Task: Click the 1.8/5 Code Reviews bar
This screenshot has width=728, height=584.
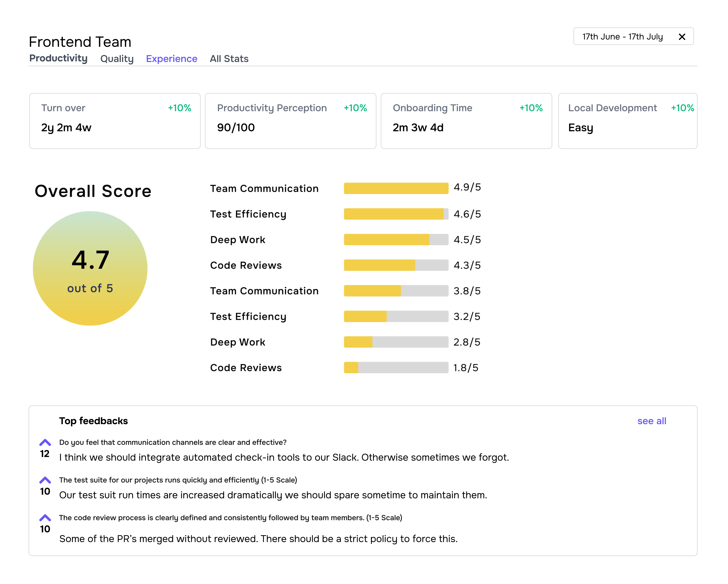Action: click(x=396, y=367)
